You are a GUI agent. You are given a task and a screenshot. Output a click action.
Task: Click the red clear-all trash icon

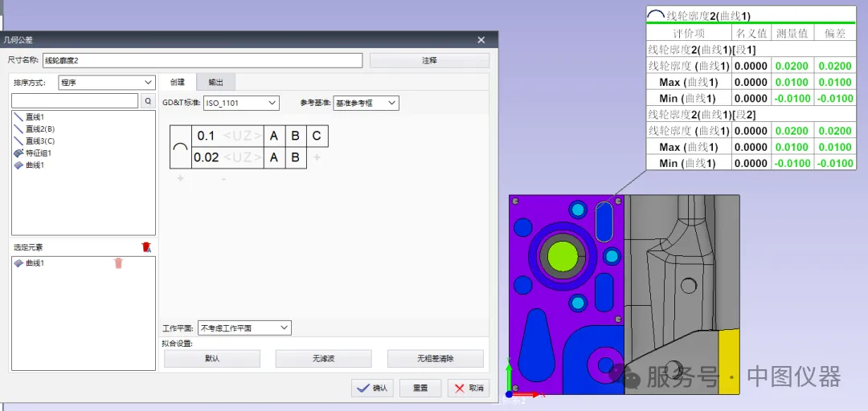(x=145, y=247)
